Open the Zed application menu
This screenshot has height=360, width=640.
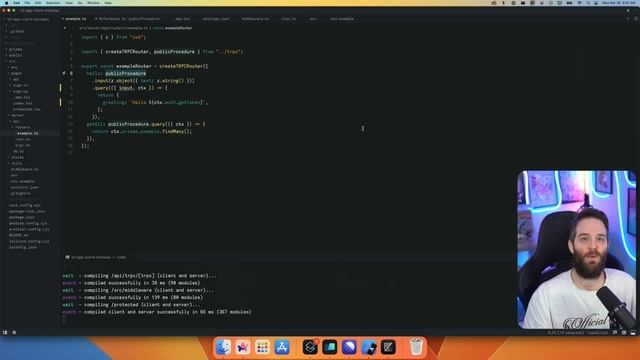pyautogui.click(x=16, y=3)
